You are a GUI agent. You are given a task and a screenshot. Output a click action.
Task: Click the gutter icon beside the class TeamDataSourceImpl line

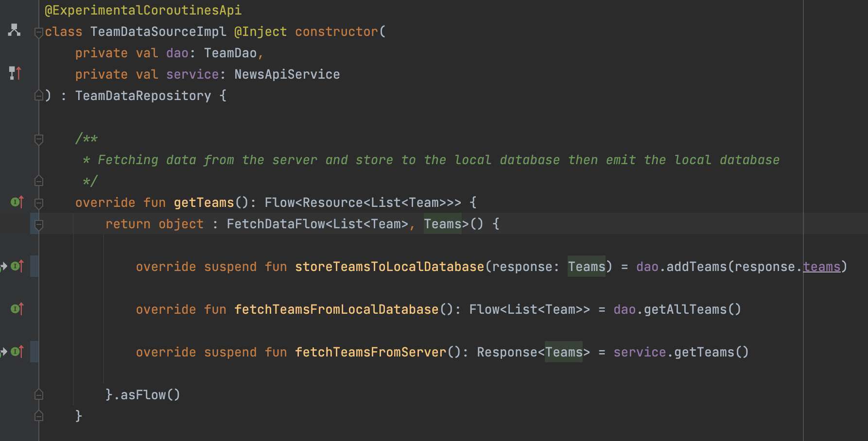pyautogui.click(x=14, y=30)
